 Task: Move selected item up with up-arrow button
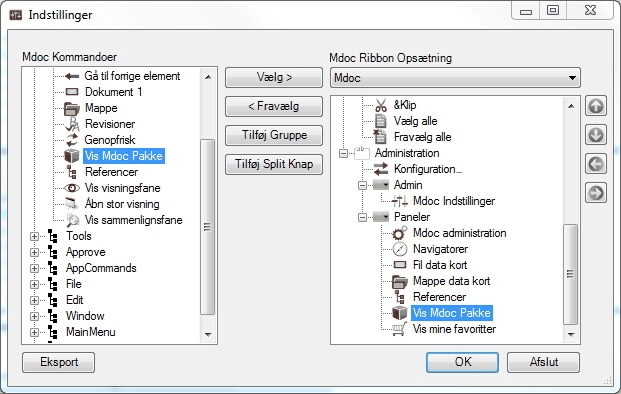point(596,106)
